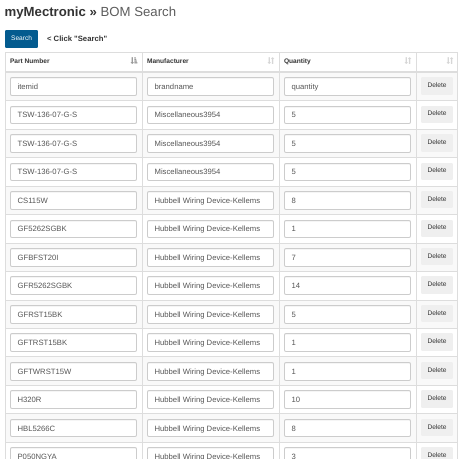Click the blue Search button
Viewport: 462px width, 459px height.
[21, 39]
